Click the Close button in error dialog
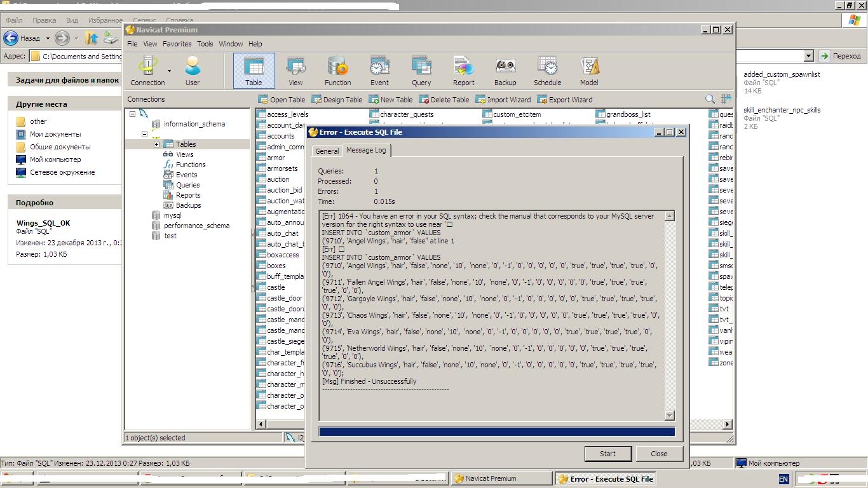868x488 pixels. click(659, 454)
